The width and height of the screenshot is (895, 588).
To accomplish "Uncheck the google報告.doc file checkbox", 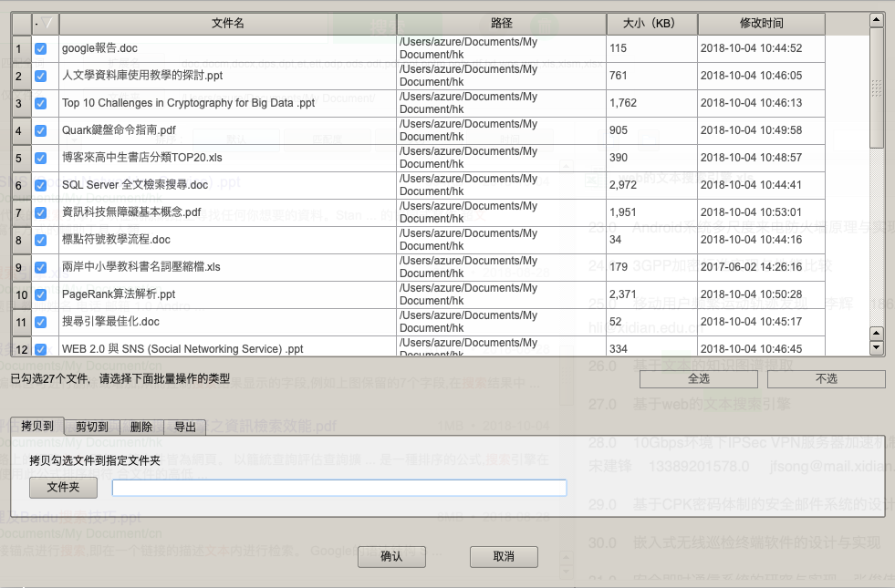I will [x=40, y=48].
